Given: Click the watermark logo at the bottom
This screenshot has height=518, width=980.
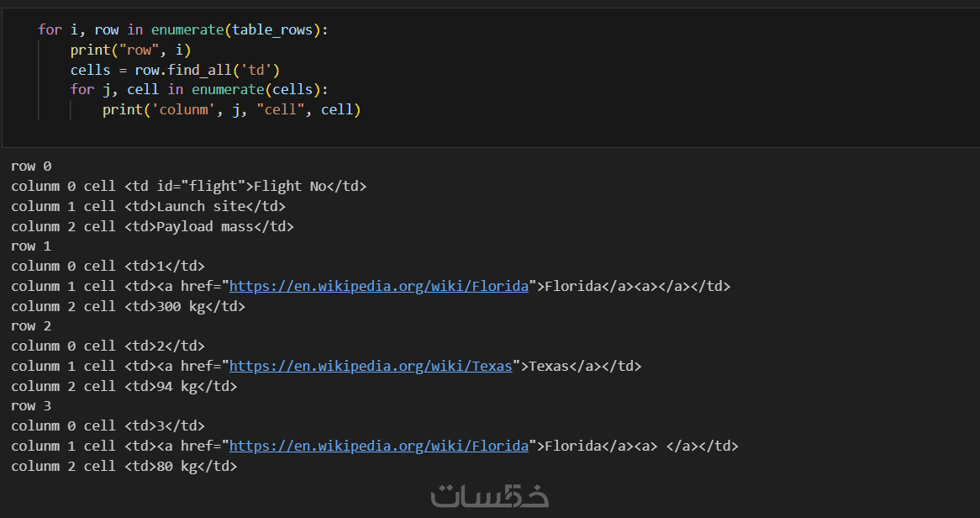Looking at the screenshot, I should click(x=490, y=495).
